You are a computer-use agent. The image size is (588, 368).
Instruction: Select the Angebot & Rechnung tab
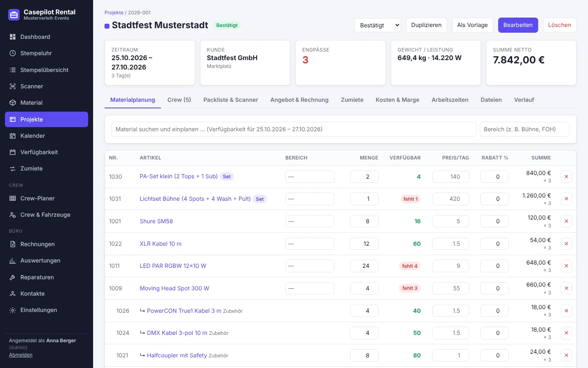tap(299, 100)
